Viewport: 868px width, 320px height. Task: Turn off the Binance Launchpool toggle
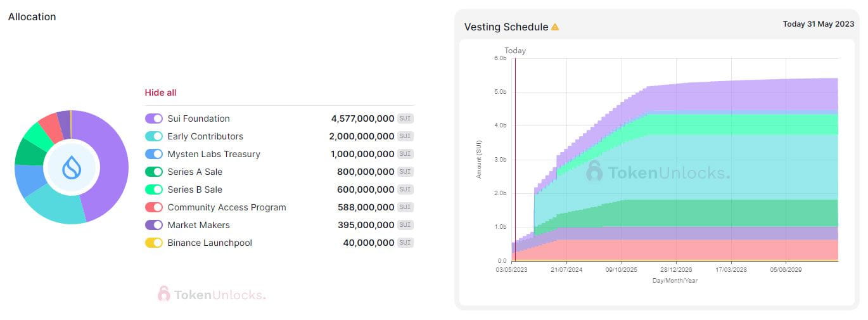click(x=154, y=243)
